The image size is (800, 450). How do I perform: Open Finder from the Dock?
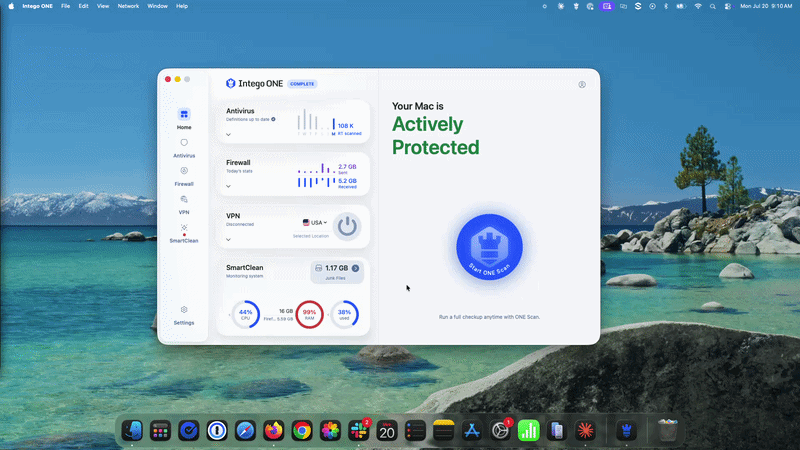pos(132,431)
